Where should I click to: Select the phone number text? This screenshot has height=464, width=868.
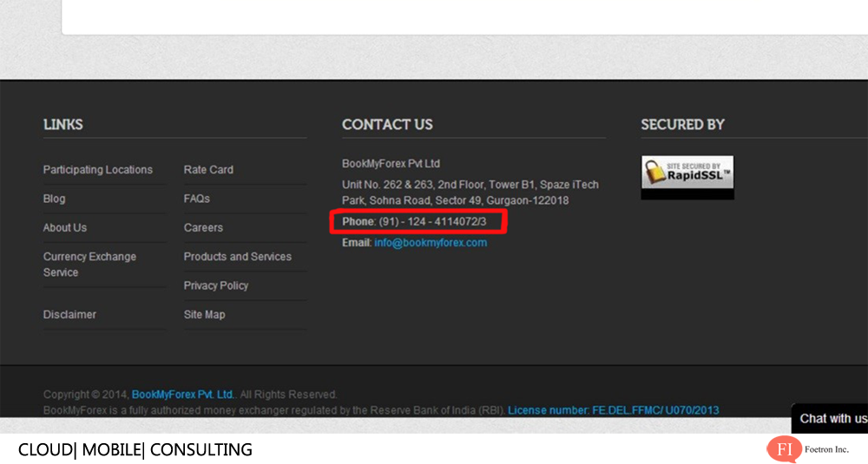pyautogui.click(x=414, y=222)
